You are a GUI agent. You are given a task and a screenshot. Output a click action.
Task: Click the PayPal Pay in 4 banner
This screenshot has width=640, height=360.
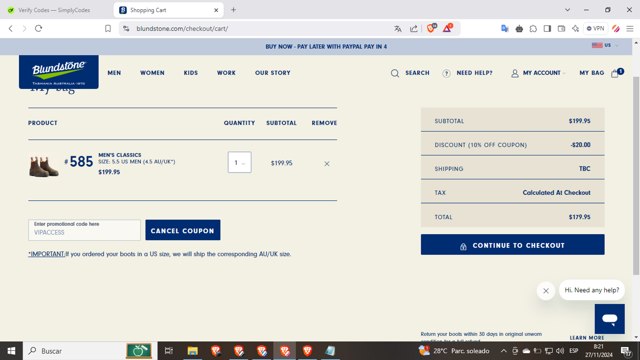[326, 47]
